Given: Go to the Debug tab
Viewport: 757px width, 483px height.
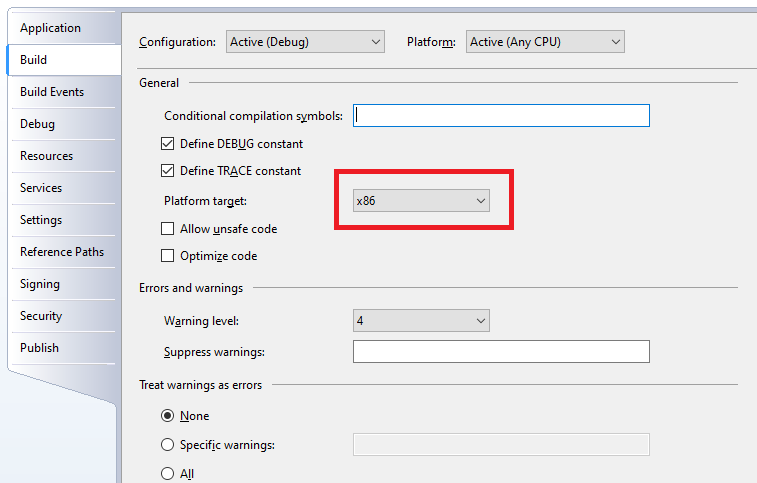Looking at the screenshot, I should tap(38, 124).
